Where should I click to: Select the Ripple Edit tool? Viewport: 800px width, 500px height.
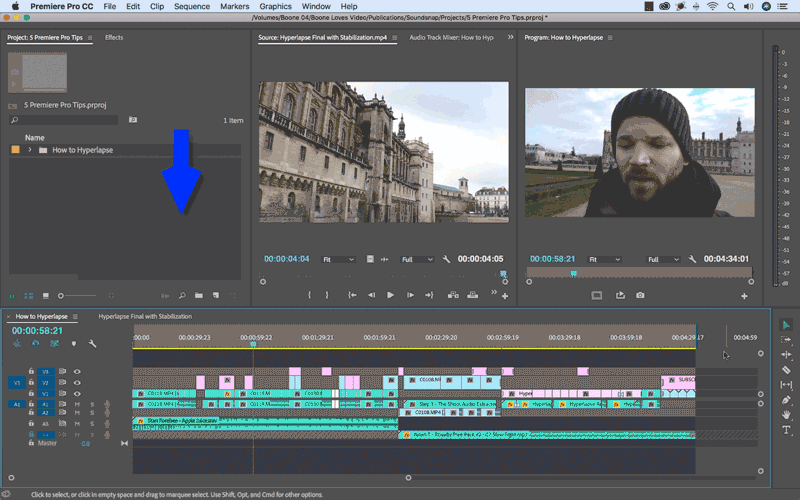tap(786, 355)
